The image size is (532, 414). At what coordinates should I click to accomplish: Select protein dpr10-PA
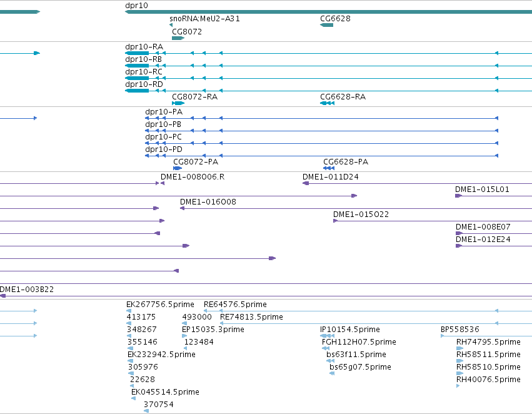[x=164, y=112]
